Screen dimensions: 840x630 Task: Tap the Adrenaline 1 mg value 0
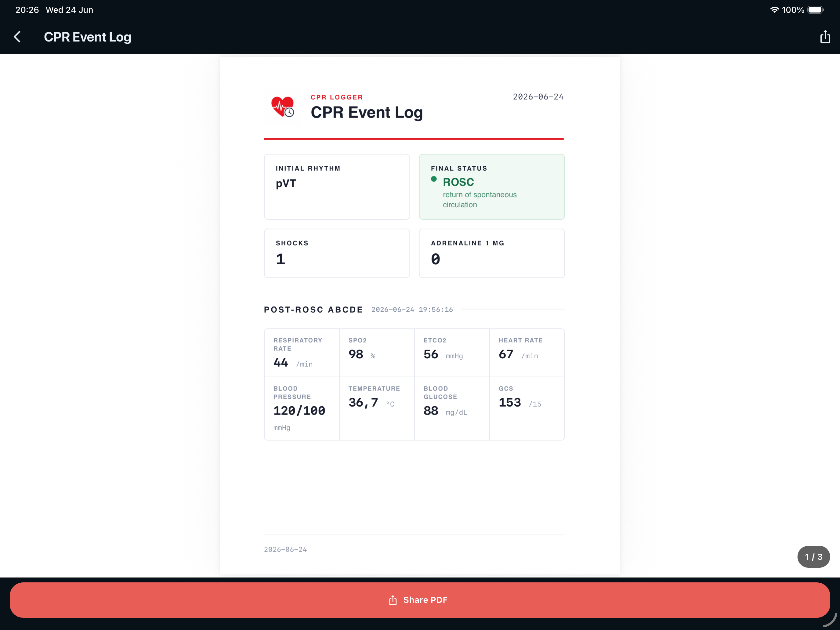click(x=436, y=259)
